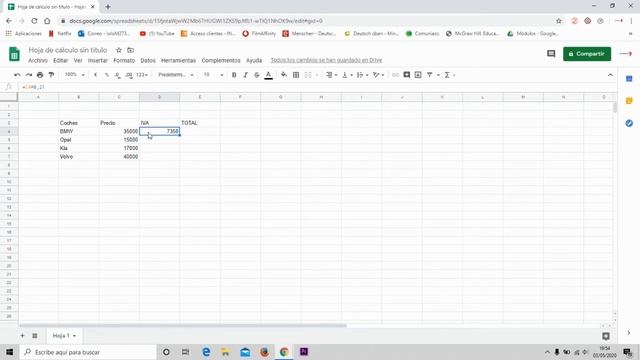This screenshot has width=640, height=360.
Task: Click the Explore button at bottom right
Action: click(606, 336)
